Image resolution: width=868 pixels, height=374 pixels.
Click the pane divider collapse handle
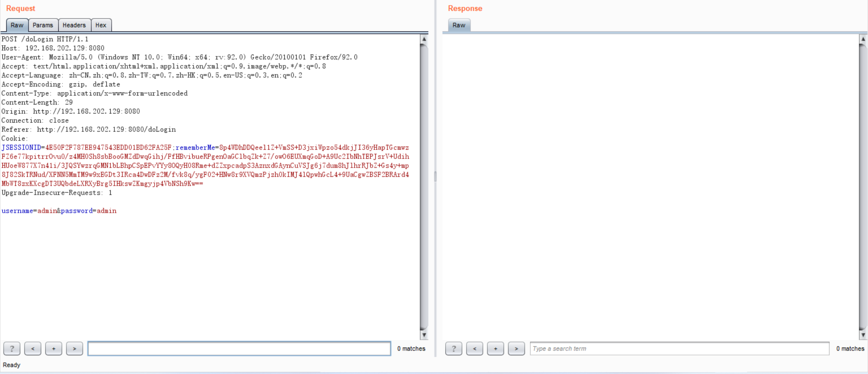click(435, 176)
